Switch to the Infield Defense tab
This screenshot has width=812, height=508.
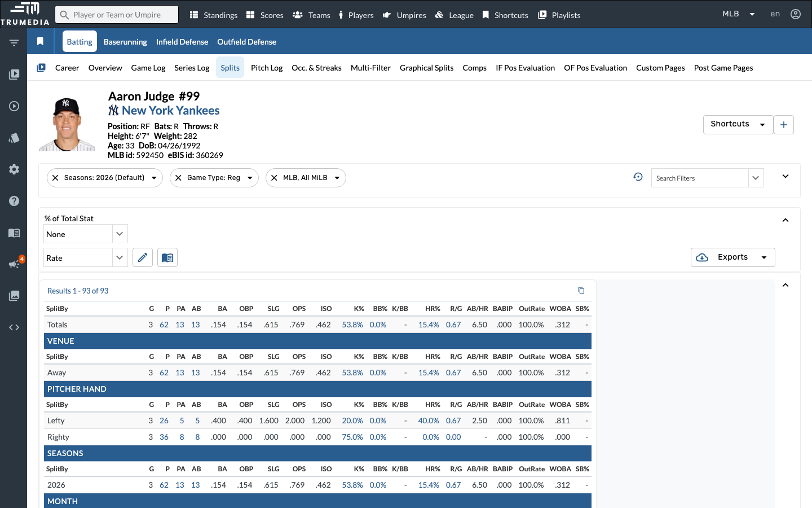click(182, 42)
